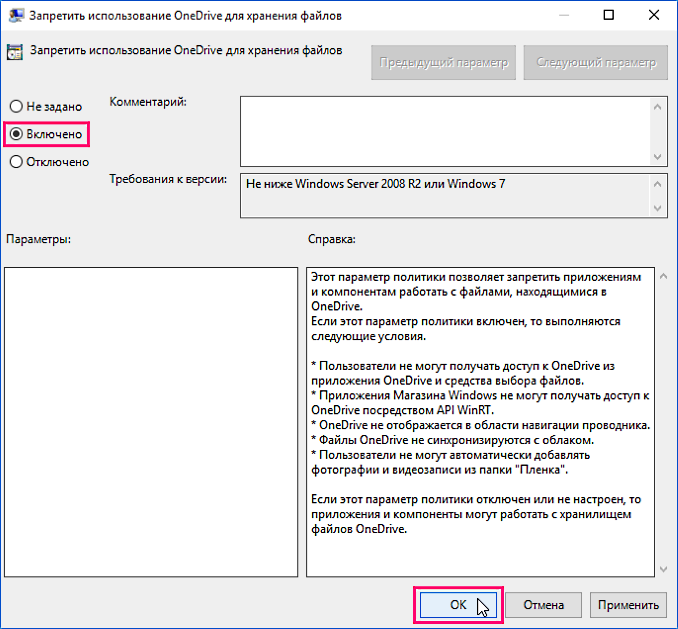Click help line 'Файлы OneDrive не синхронизируются'
678x629 pixels.
pos(452,440)
